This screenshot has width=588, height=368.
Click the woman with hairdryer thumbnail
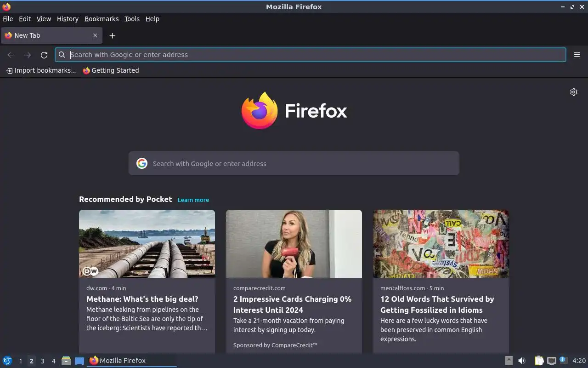click(x=294, y=244)
